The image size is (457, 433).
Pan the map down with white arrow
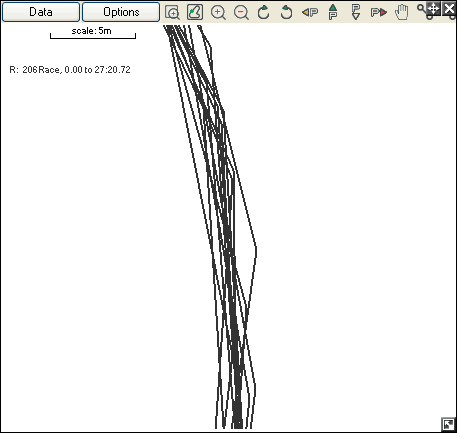coord(356,12)
